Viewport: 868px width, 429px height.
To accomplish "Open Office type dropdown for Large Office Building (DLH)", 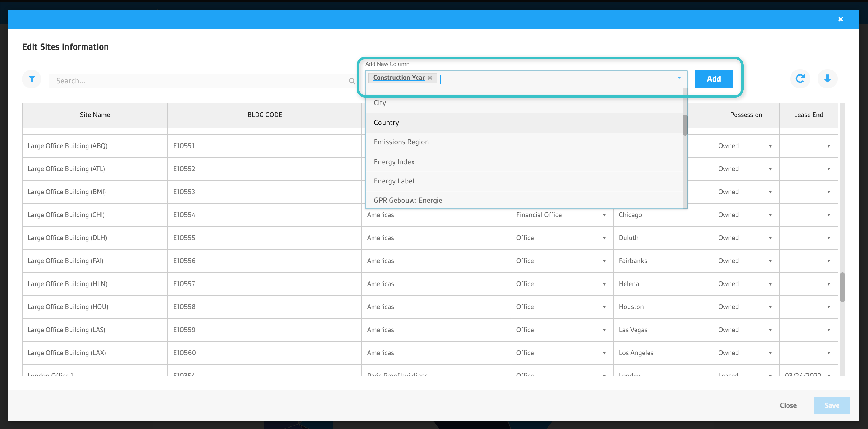I will 605,238.
